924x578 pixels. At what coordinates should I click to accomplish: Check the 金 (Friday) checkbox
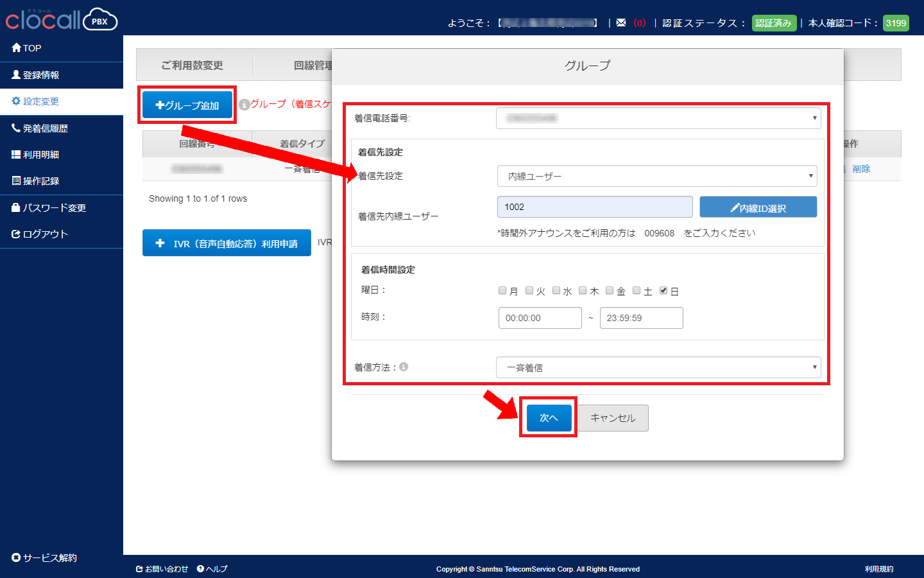click(610, 290)
